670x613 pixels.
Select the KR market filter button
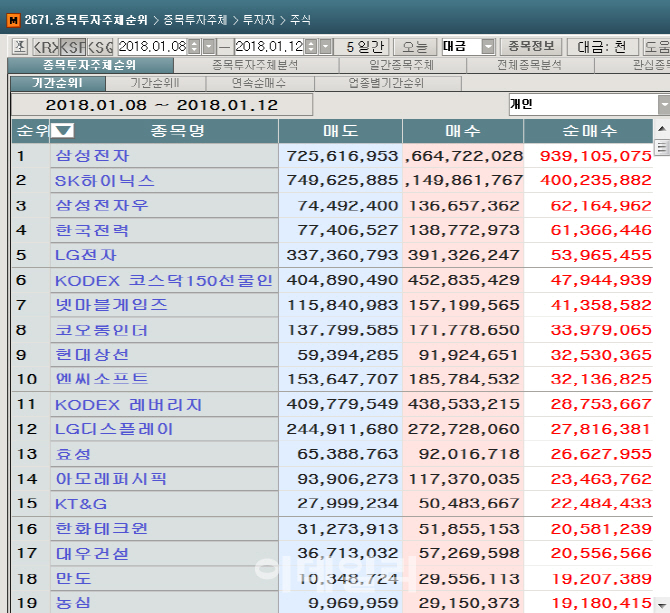point(46,47)
